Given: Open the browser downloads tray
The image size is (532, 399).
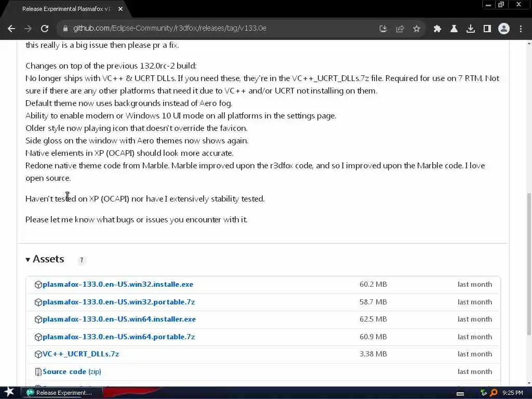Looking at the screenshot, I should (x=471, y=29).
